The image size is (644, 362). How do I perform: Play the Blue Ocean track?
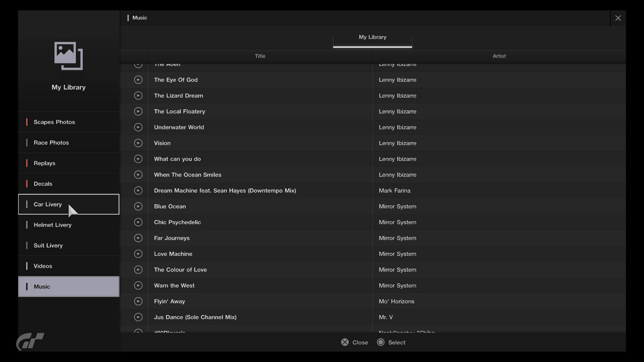[138, 206]
